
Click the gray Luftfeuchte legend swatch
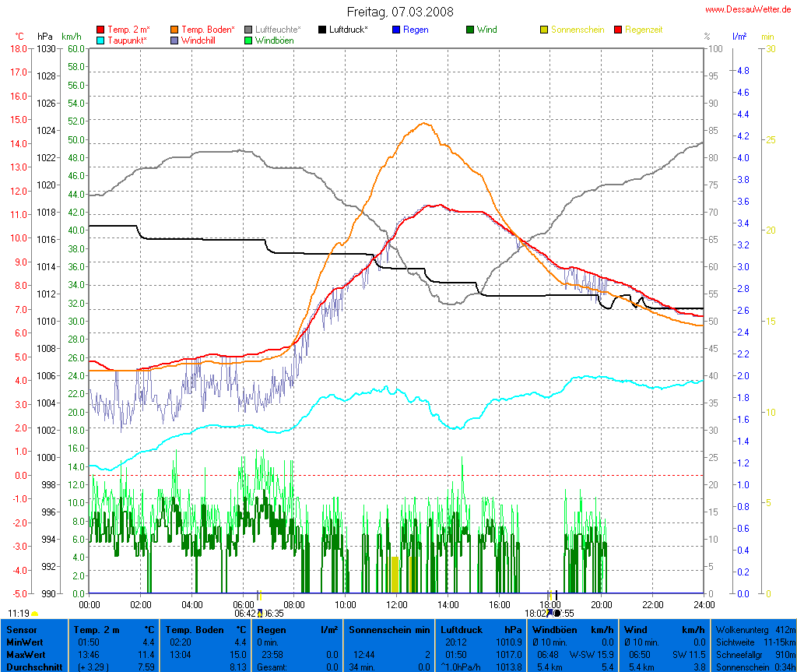248,30
